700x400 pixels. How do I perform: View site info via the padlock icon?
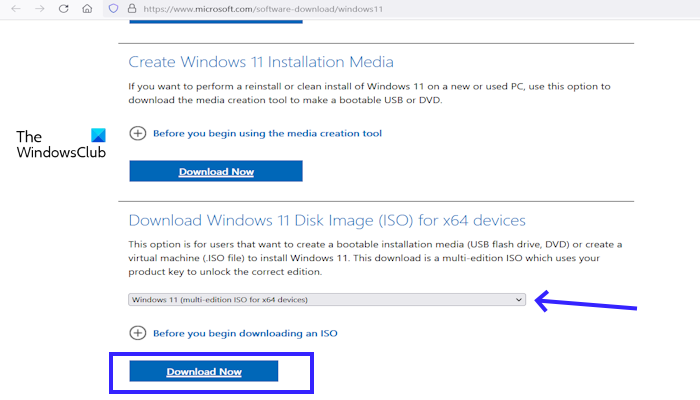pyautogui.click(x=131, y=9)
